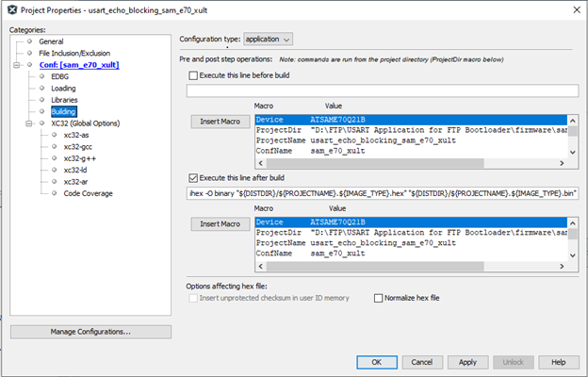This screenshot has width=588, height=377.
Task: Toggle Normalize hex file checkbox
Action: click(x=379, y=298)
